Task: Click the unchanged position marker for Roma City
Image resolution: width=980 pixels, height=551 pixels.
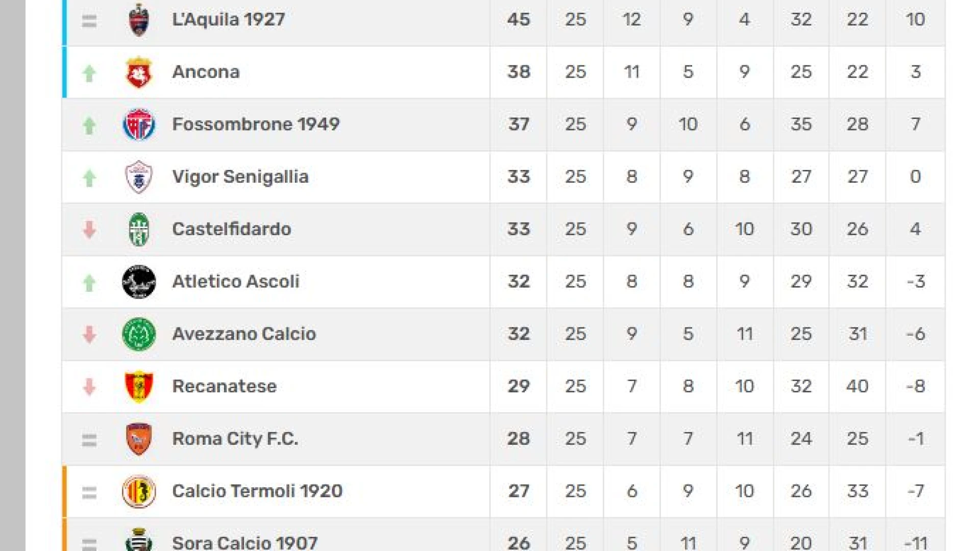Action: tap(89, 440)
